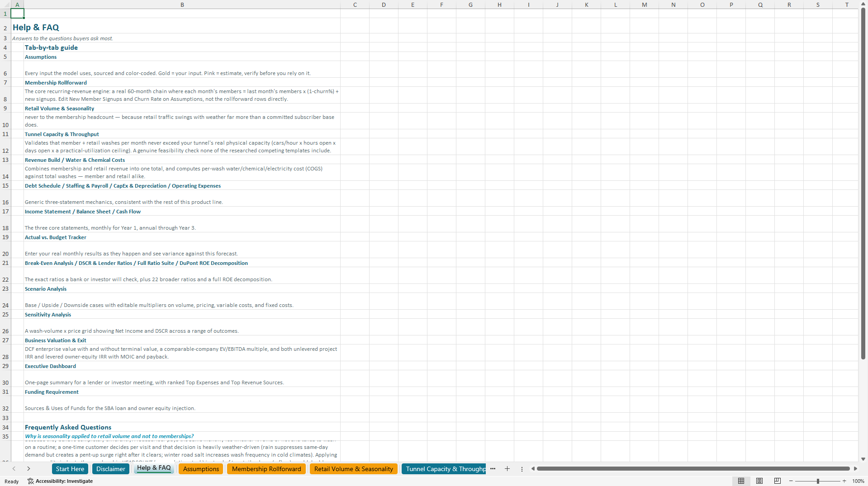Select row 2 header
868x486 pixels.
point(5,26)
